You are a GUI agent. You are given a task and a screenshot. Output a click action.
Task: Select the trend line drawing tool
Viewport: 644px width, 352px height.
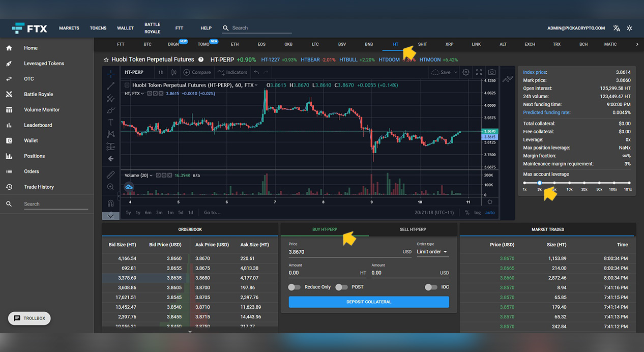click(110, 86)
